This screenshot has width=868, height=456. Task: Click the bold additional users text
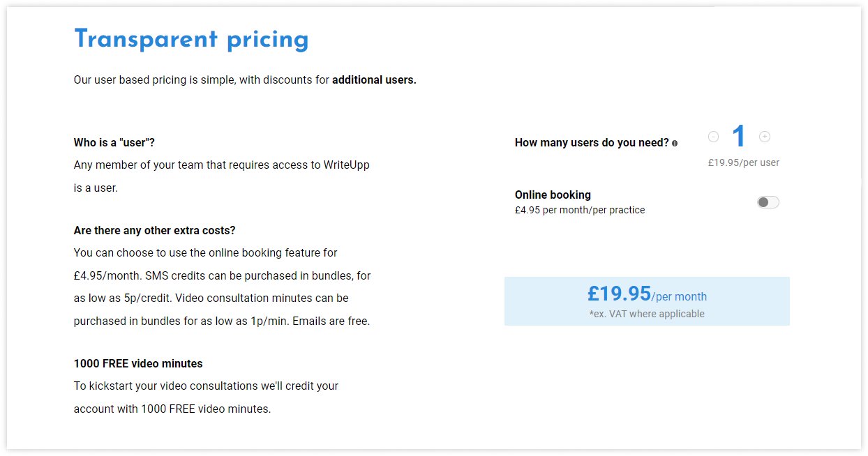(x=375, y=79)
